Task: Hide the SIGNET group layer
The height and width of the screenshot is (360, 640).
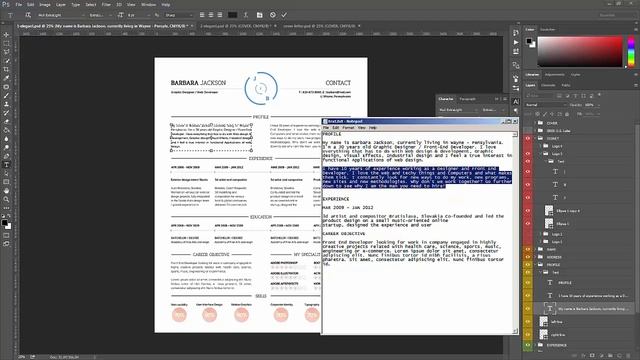Action: [x=528, y=138]
